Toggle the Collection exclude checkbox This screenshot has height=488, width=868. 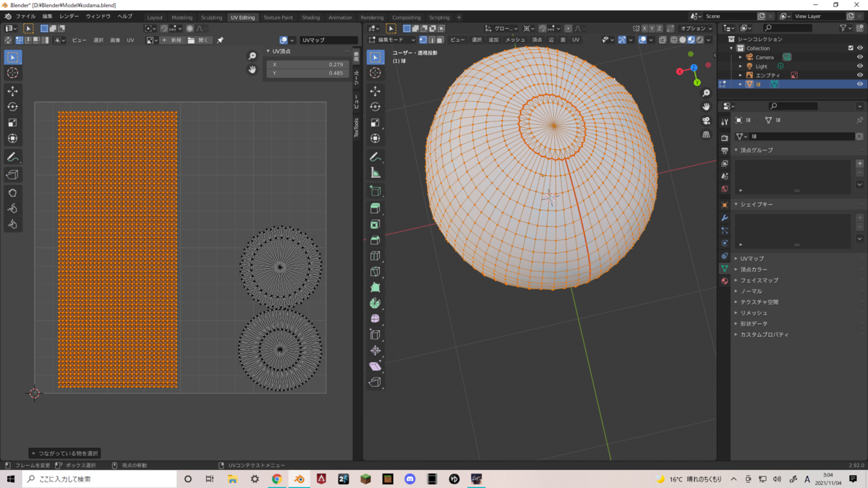click(x=851, y=48)
